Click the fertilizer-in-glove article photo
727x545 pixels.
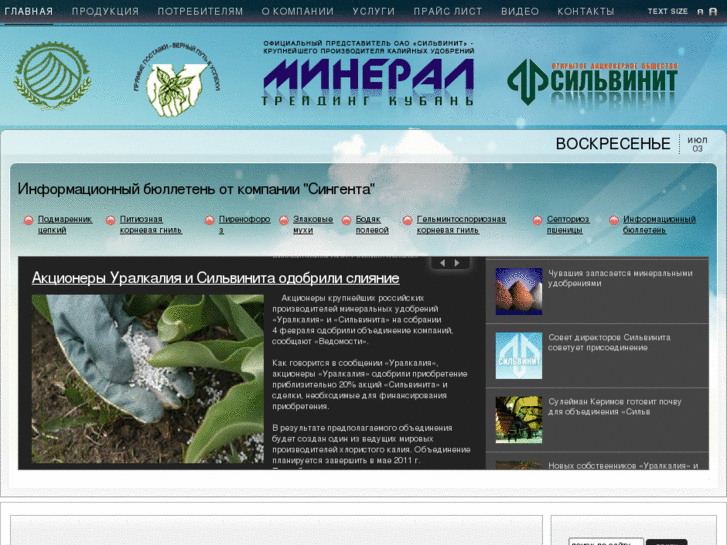tap(147, 379)
